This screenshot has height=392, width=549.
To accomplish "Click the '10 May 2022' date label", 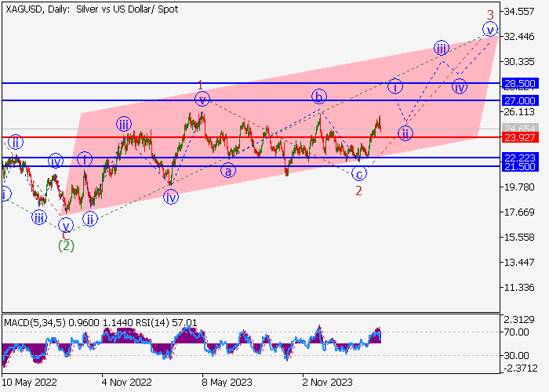I will coord(30,383).
